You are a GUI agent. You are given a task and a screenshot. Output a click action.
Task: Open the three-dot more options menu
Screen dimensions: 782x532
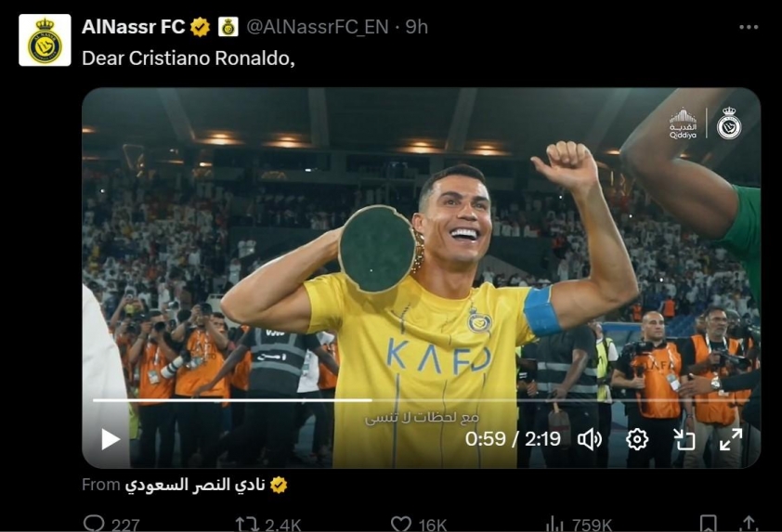(x=749, y=28)
